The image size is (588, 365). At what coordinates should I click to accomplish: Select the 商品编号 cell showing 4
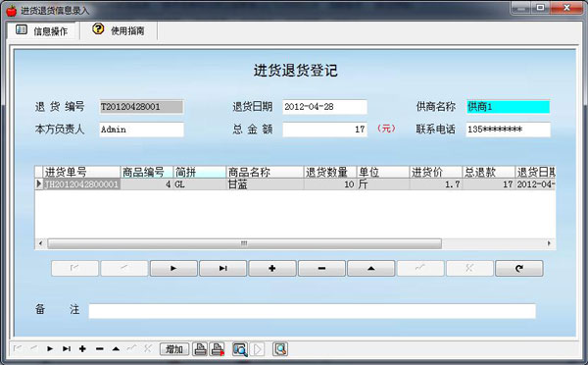point(147,184)
